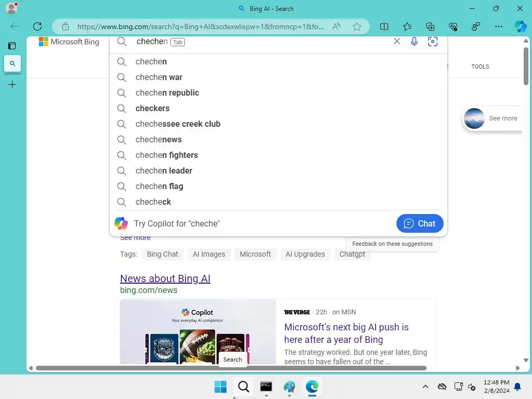This screenshot has width=532, height=399.
Task: Select 'chechen flag' suggestion
Action: [x=278, y=187]
